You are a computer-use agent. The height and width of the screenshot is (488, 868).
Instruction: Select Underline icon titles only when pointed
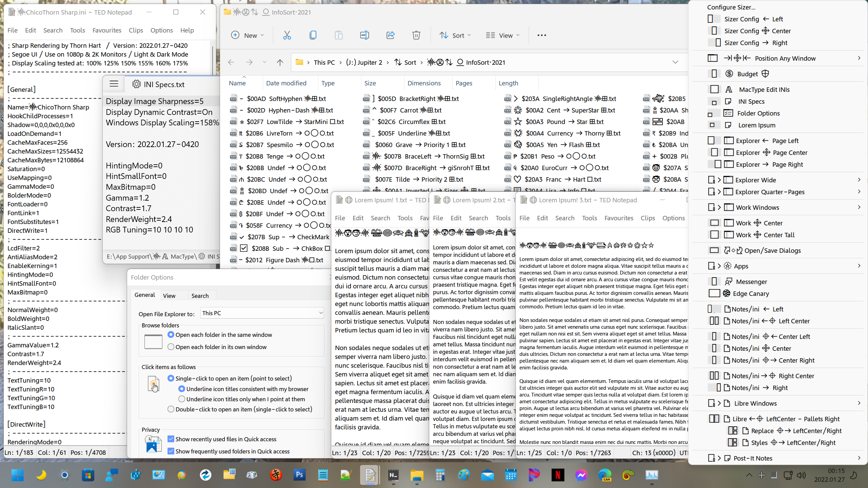pyautogui.click(x=182, y=399)
